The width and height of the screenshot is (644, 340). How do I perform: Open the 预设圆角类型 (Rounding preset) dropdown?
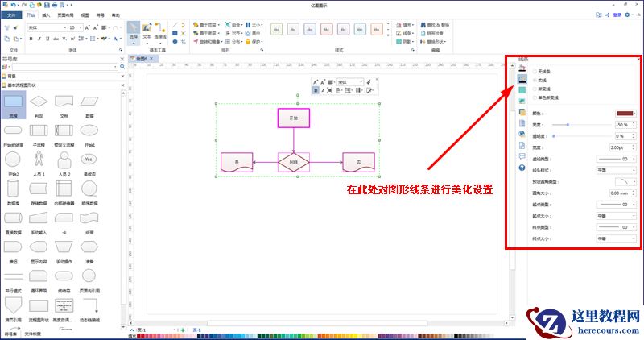coord(625,182)
